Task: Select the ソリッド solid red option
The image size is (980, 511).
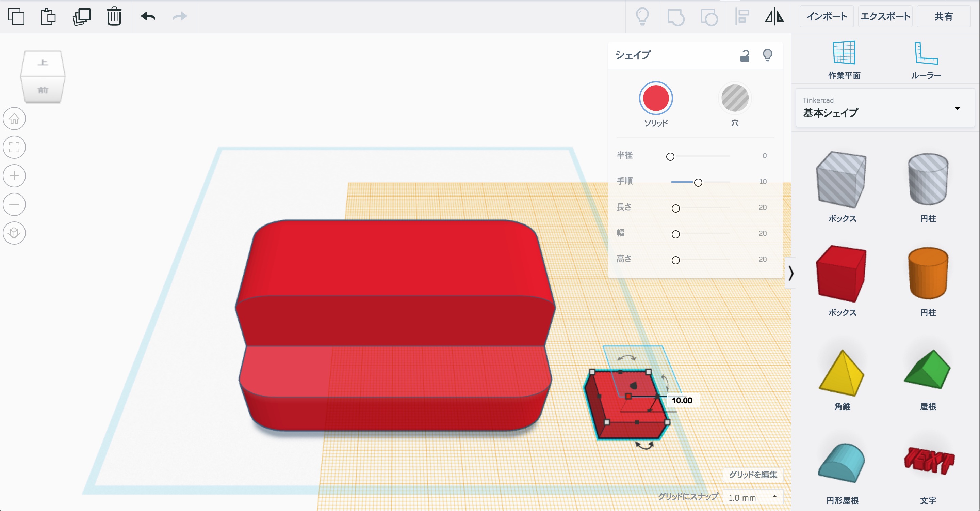Action: [655, 98]
